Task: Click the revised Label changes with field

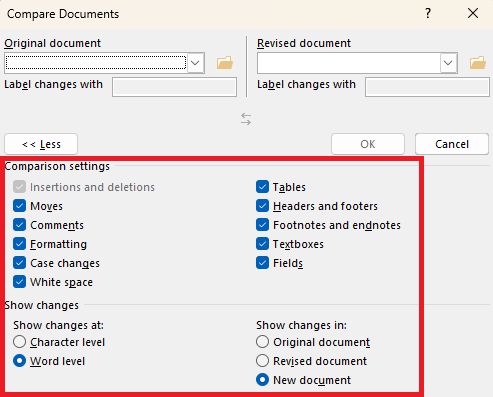Action: [427, 87]
